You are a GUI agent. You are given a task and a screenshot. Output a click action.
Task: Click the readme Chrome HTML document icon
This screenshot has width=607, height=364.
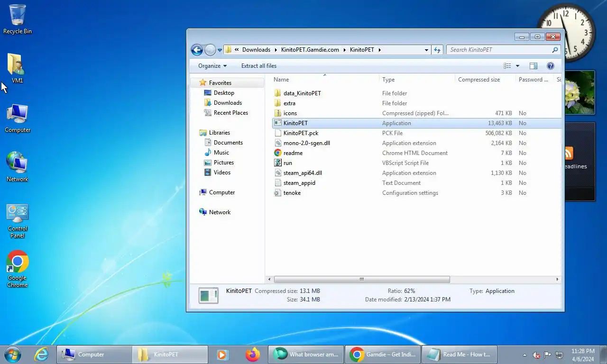tap(278, 153)
